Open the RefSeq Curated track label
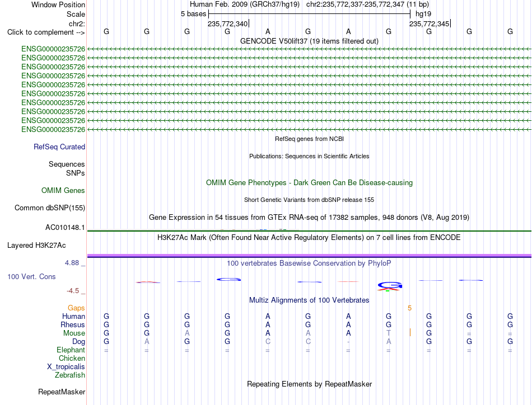Screen dimensions: 532x405 pos(59,147)
